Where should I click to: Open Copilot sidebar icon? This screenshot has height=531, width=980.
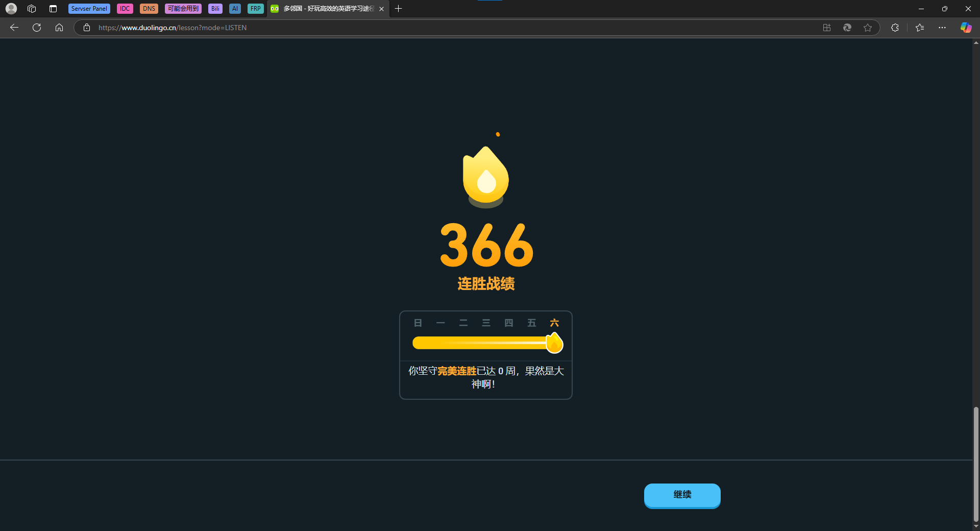966,28
